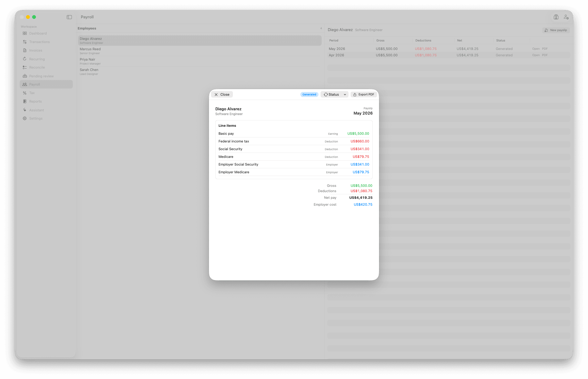Expand the Status dropdown chevron

(x=345, y=95)
